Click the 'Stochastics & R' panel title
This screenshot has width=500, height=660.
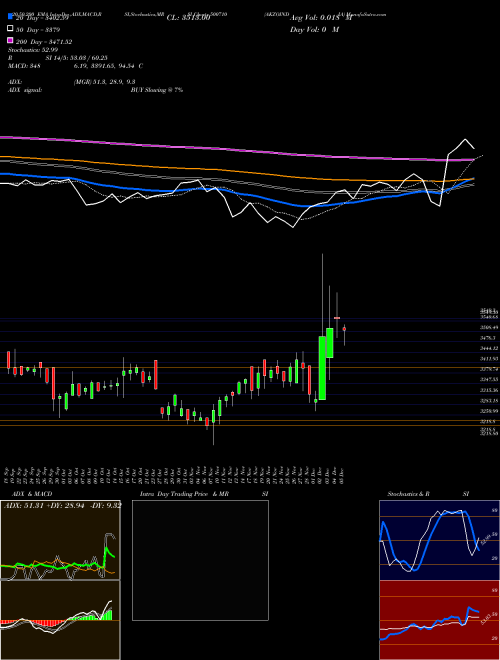[408, 494]
